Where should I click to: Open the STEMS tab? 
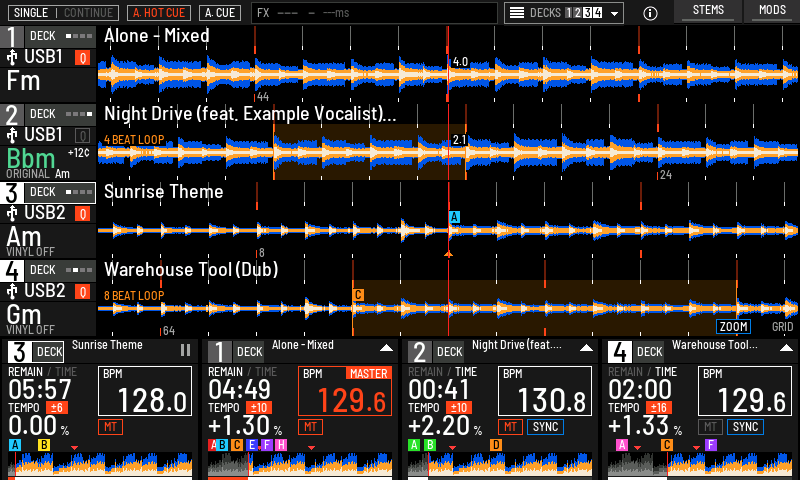point(708,11)
